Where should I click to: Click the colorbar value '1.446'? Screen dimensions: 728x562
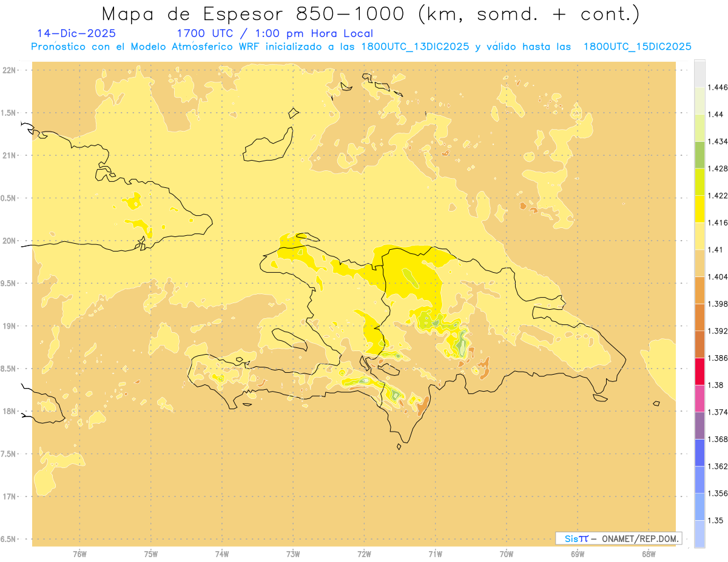tap(717, 87)
